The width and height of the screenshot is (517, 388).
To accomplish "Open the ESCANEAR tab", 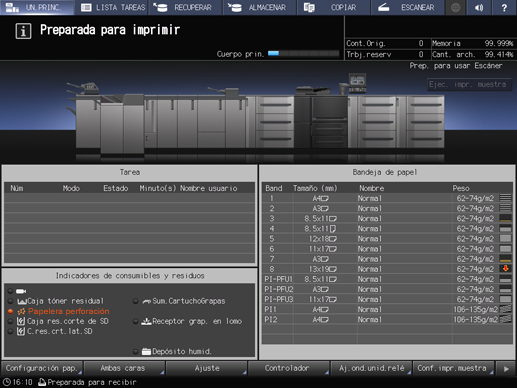I will click(x=407, y=7).
